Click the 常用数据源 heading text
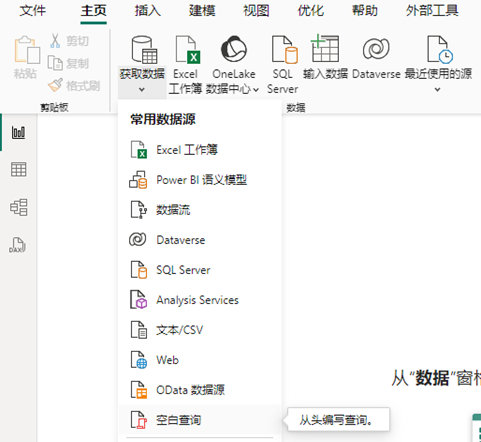This screenshot has width=481, height=442. (163, 119)
